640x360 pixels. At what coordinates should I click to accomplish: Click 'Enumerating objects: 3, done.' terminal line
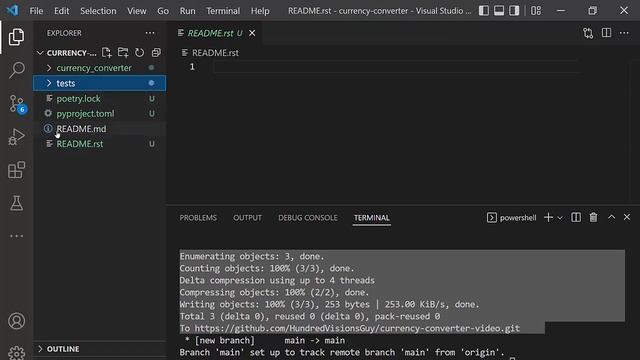point(252,257)
